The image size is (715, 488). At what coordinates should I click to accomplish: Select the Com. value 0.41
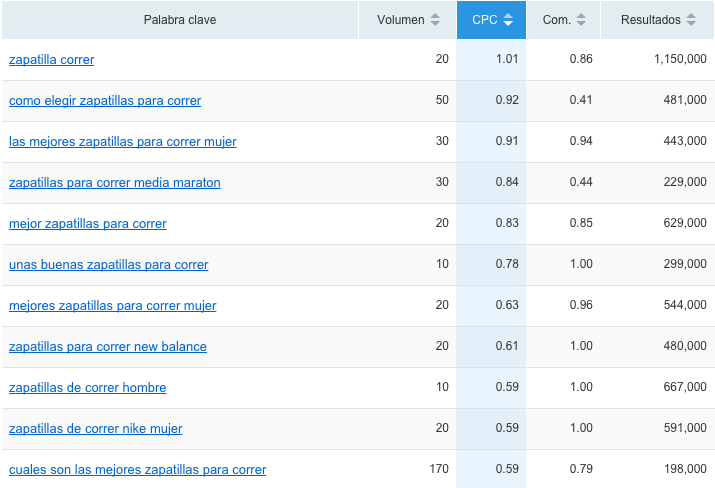click(x=581, y=100)
